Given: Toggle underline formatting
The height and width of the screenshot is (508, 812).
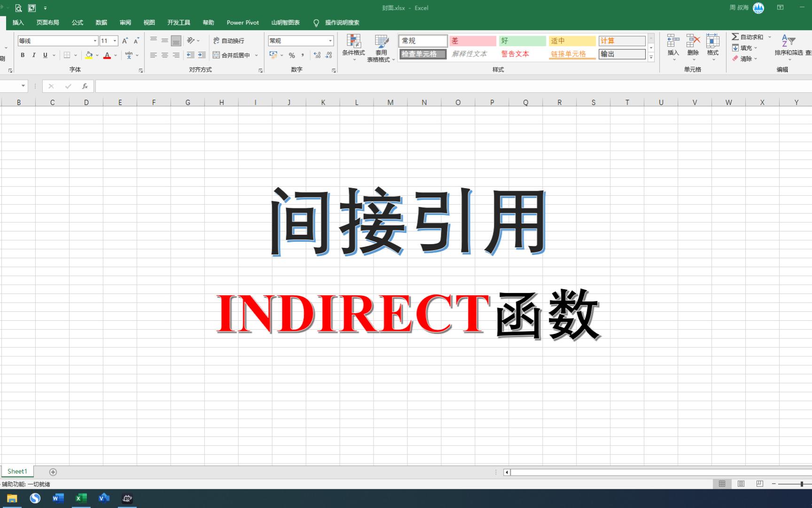Looking at the screenshot, I should 45,55.
